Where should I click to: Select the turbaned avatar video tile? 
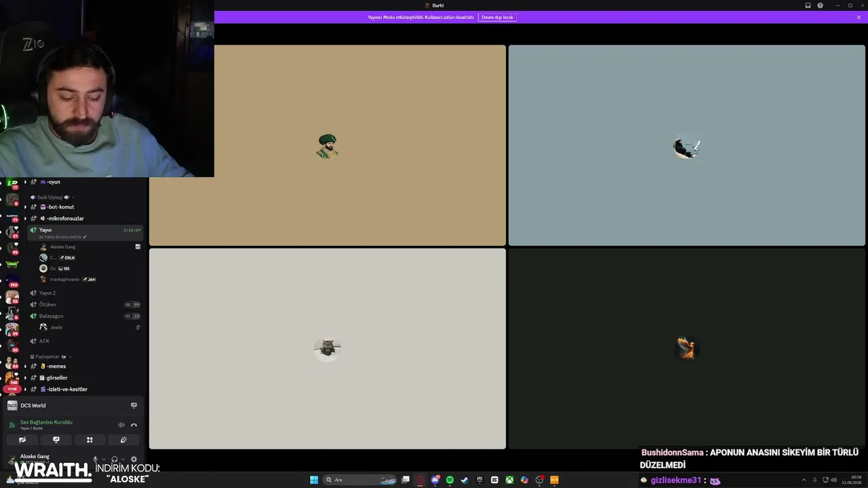(x=328, y=145)
